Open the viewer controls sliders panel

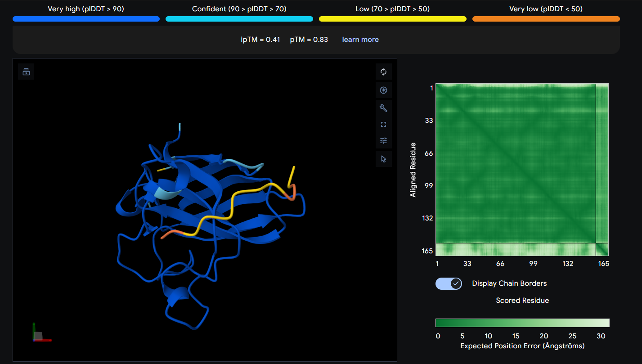[383, 140]
